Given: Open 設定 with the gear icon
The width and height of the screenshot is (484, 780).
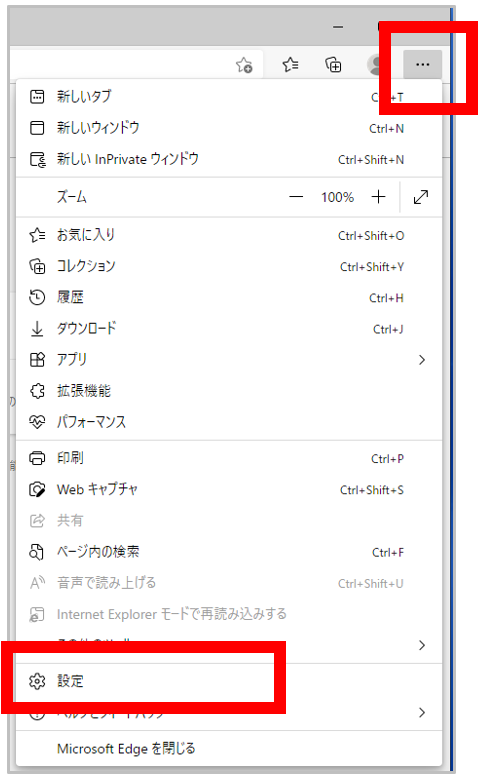Looking at the screenshot, I should coord(37,681).
